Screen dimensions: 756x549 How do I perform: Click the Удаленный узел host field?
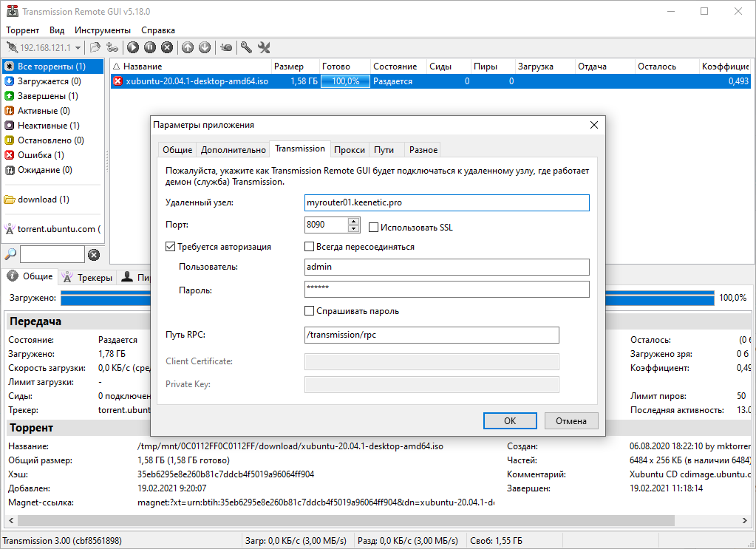click(x=446, y=202)
